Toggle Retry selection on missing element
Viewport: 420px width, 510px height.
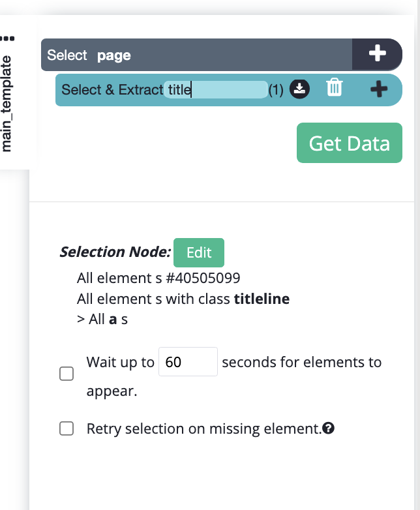coord(67,428)
